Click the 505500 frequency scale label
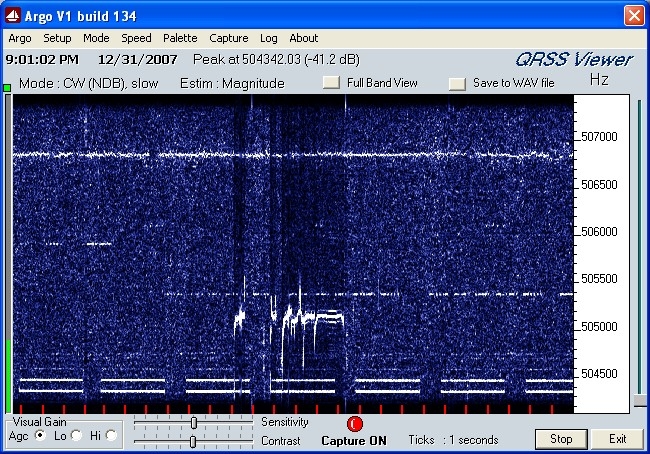 tap(599, 279)
